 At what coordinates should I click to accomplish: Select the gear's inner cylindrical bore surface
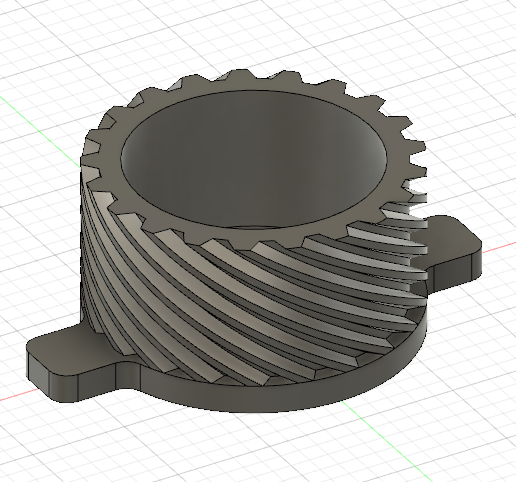coord(253,160)
